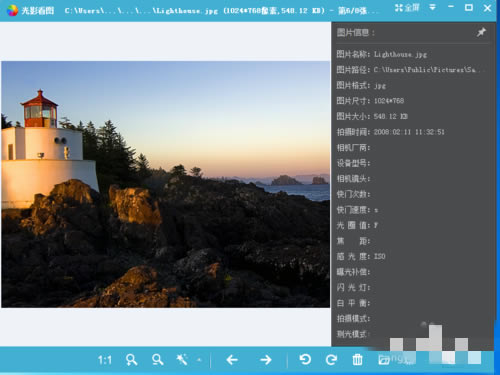
Task: Open the dropdown arrow beside magic wand
Action: point(199,360)
